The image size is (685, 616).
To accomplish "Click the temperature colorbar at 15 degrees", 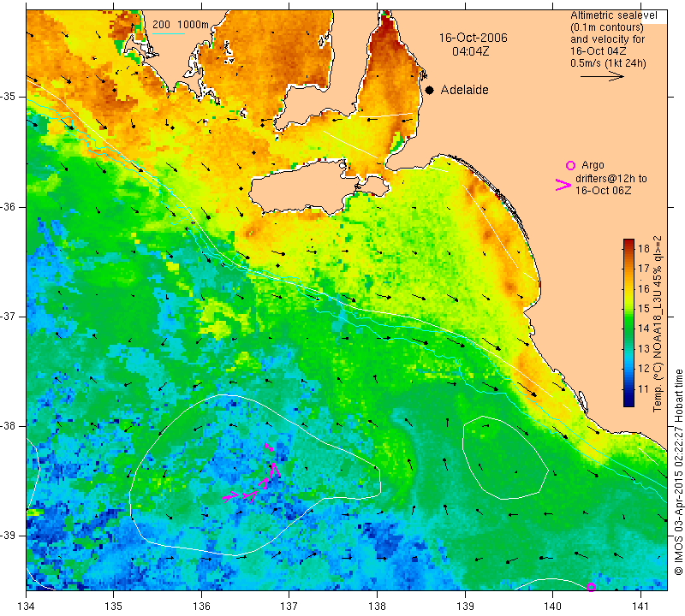I will pyautogui.click(x=628, y=309).
